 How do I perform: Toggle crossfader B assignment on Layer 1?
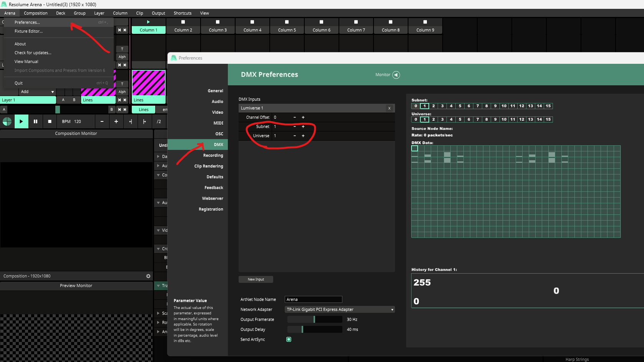74,100
